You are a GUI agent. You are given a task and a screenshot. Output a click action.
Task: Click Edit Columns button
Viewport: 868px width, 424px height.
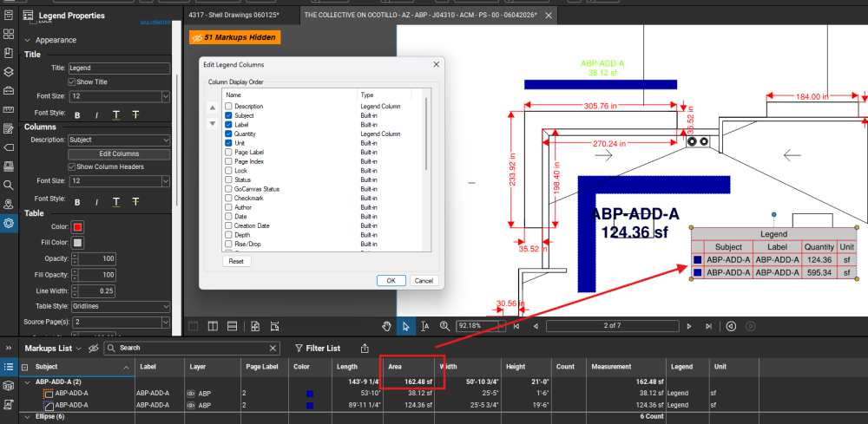tap(119, 154)
